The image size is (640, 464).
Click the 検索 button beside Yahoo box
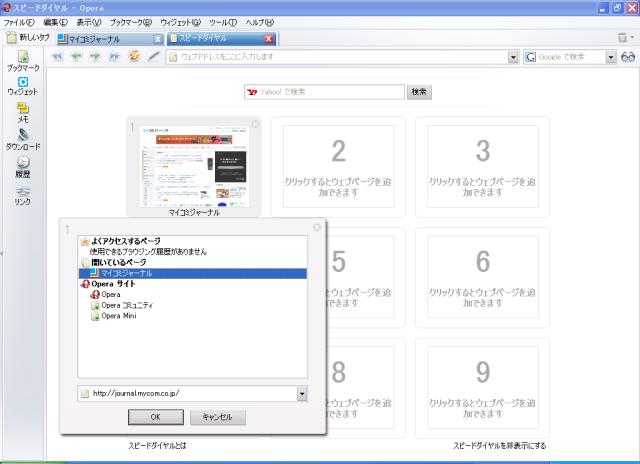419,92
